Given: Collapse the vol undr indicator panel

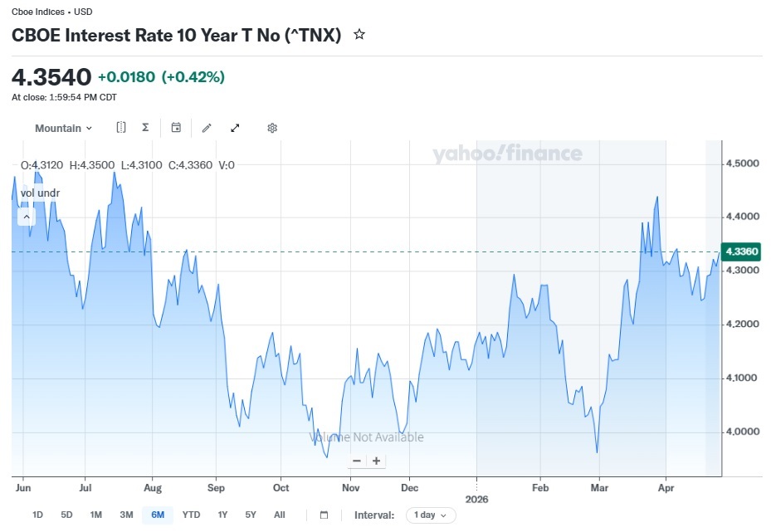Looking at the screenshot, I should [x=27, y=217].
